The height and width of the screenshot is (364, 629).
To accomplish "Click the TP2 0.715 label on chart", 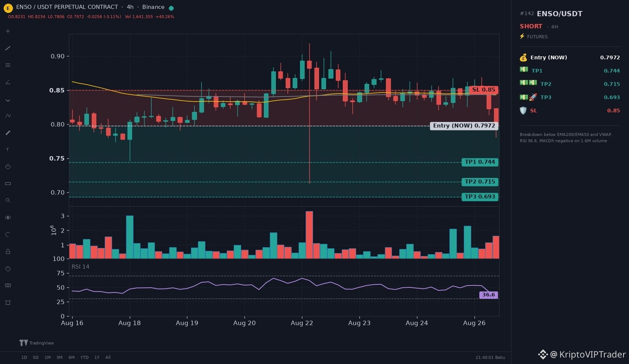I will point(480,182).
